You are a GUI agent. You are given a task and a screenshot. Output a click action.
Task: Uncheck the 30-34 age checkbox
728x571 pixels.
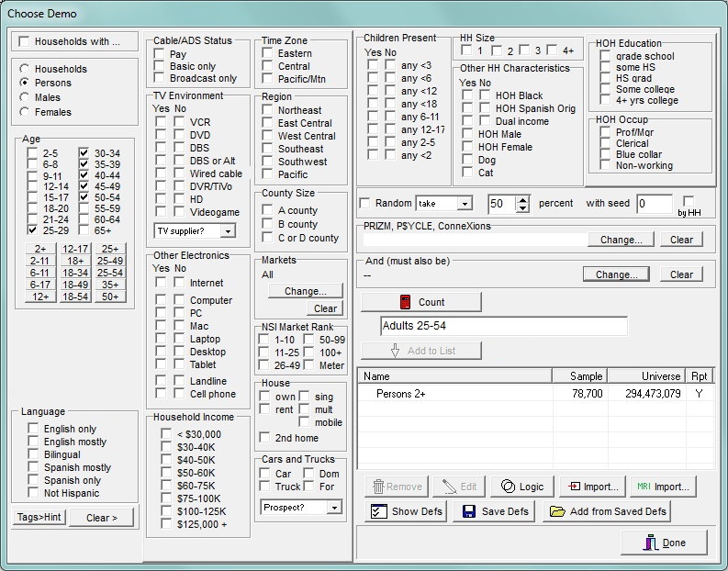point(84,152)
